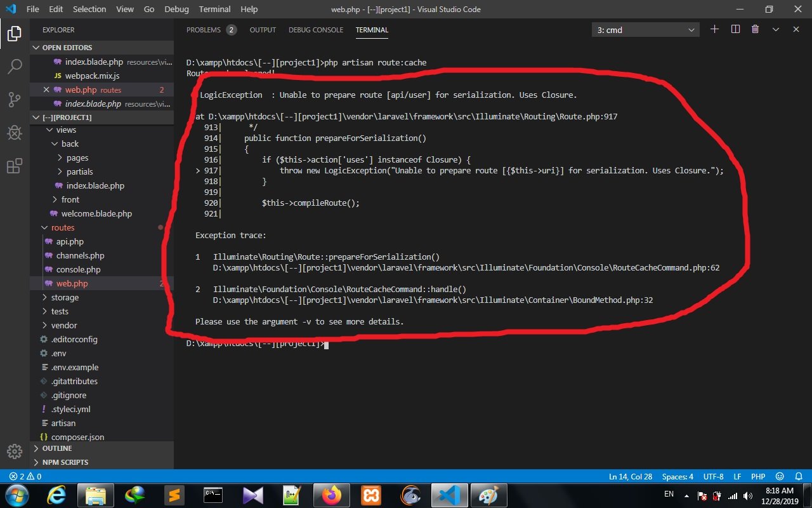812x508 pixels.
Task: Collapse the back folder
Action: (x=101, y=144)
